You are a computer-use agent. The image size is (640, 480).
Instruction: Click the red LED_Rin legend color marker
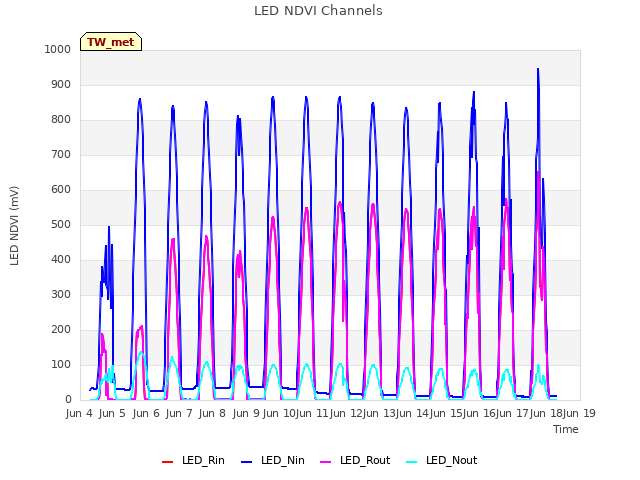coord(167,462)
